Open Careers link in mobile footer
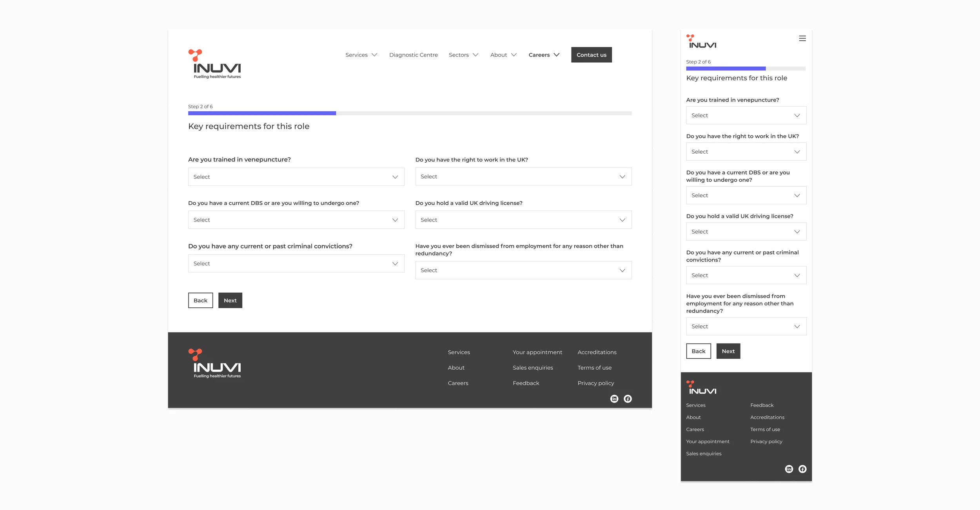The width and height of the screenshot is (980, 510). tap(695, 430)
